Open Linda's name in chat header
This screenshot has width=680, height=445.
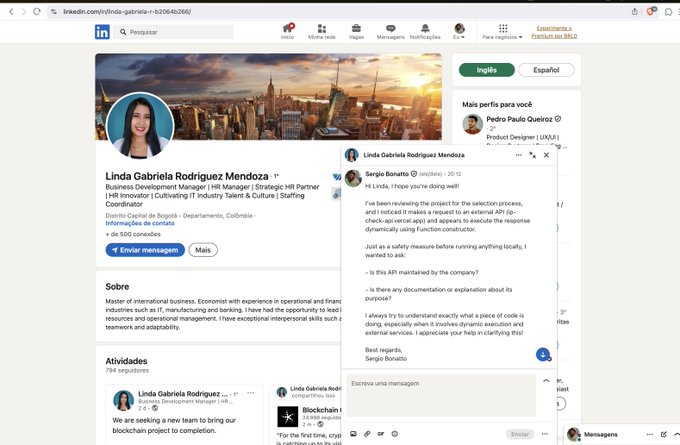(x=414, y=155)
